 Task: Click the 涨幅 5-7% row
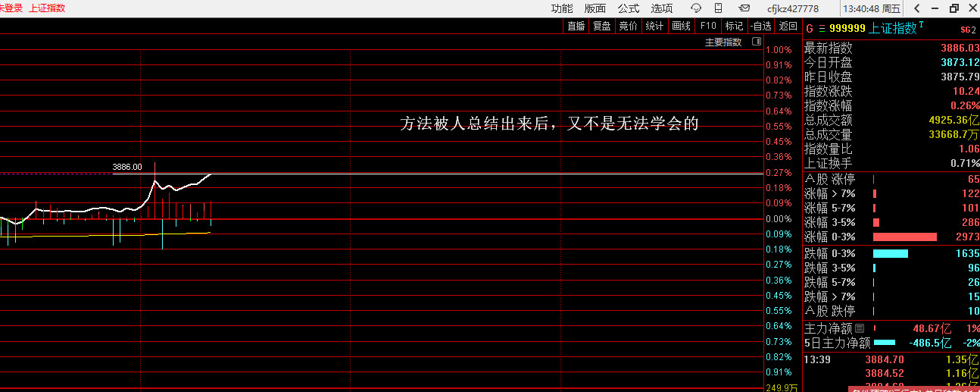click(x=891, y=208)
